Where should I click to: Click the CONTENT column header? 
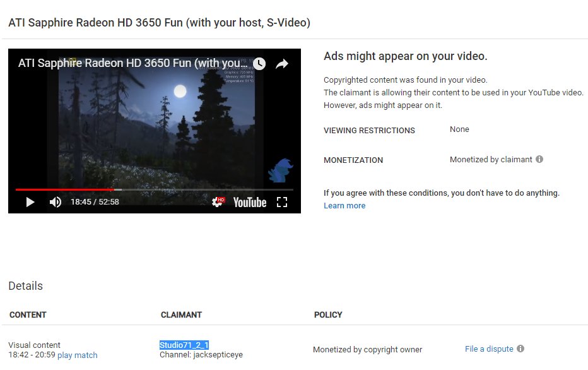[x=28, y=315]
